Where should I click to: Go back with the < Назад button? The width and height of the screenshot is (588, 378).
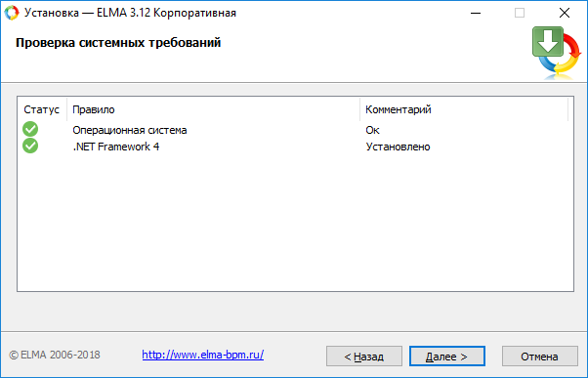coord(364,356)
